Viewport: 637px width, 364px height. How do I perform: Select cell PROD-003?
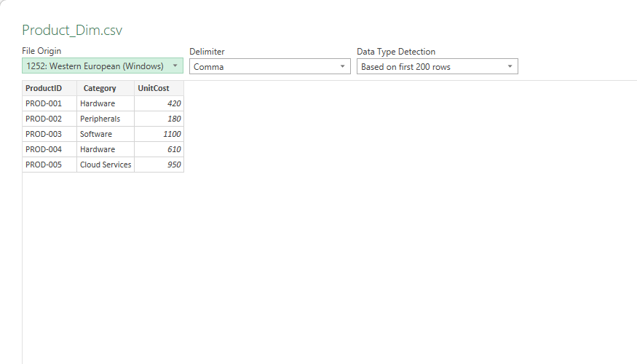[x=50, y=134]
